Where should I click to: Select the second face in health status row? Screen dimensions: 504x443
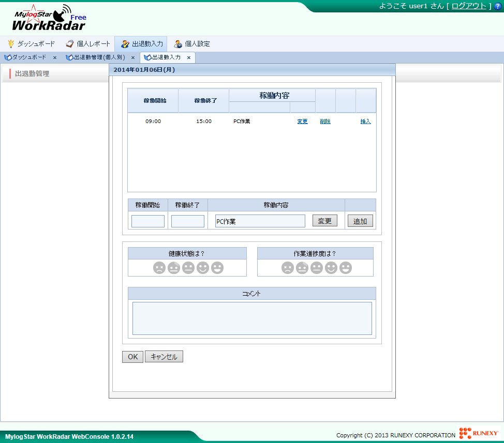[x=173, y=268]
